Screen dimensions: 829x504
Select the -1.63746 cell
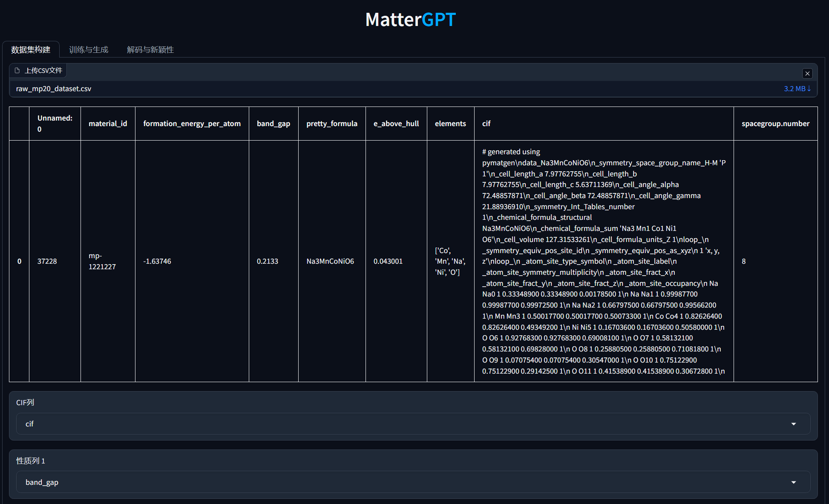pyautogui.click(x=192, y=261)
